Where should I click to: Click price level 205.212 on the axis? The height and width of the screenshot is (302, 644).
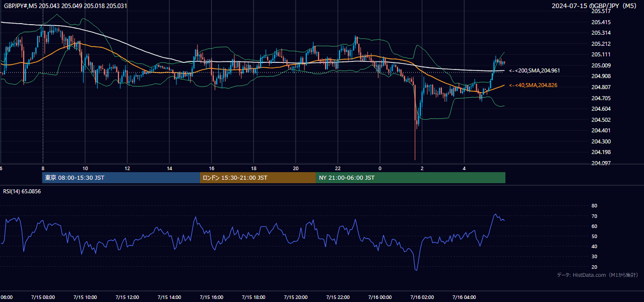click(601, 44)
